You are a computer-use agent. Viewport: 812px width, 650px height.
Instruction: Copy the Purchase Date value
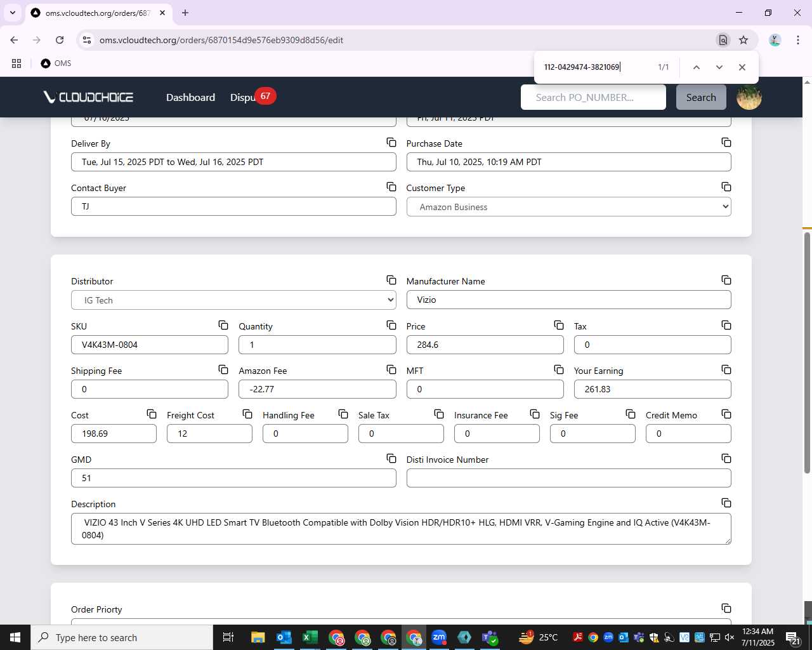coord(726,142)
